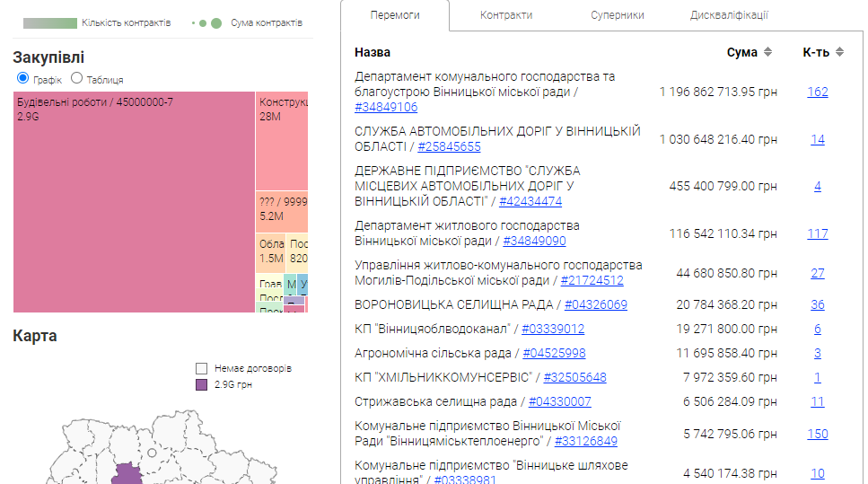Open ВОРОНОВИЦЬКА СЕЛИЩНА РАДА link #04326069
Screen dimensions: 868x484
(x=595, y=304)
